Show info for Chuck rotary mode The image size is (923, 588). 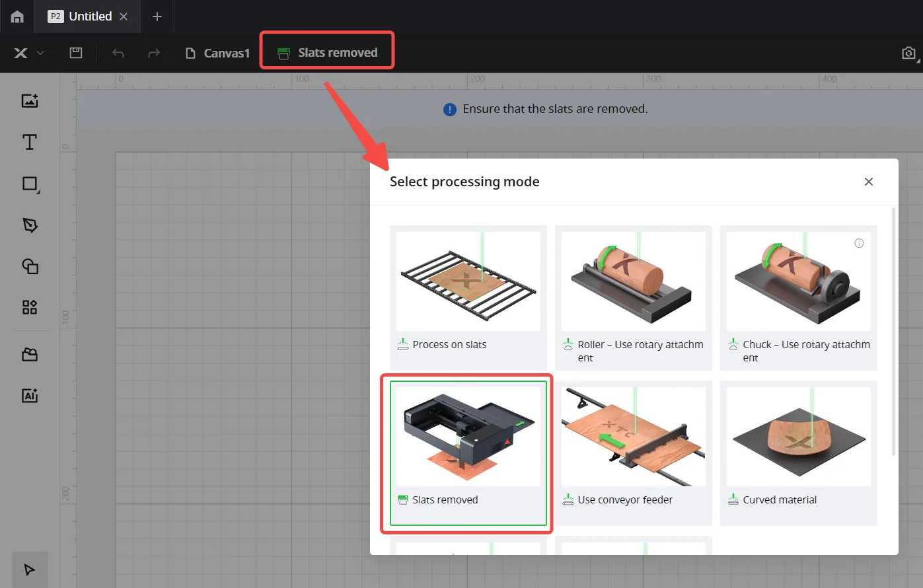859,243
